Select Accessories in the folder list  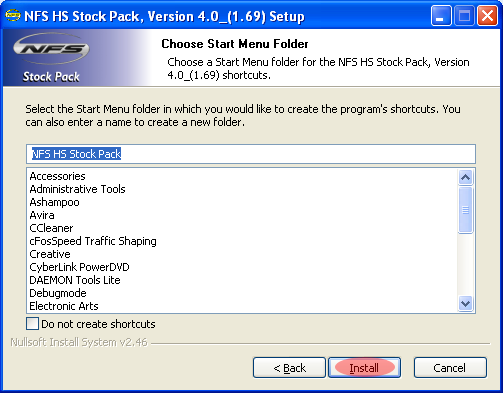57,176
